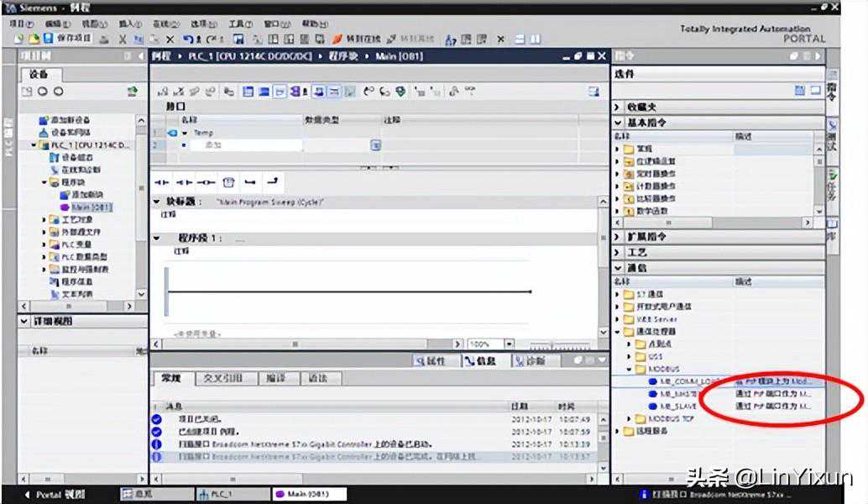
Task: Switch to the 交叉引用 tab
Action: click(x=223, y=379)
